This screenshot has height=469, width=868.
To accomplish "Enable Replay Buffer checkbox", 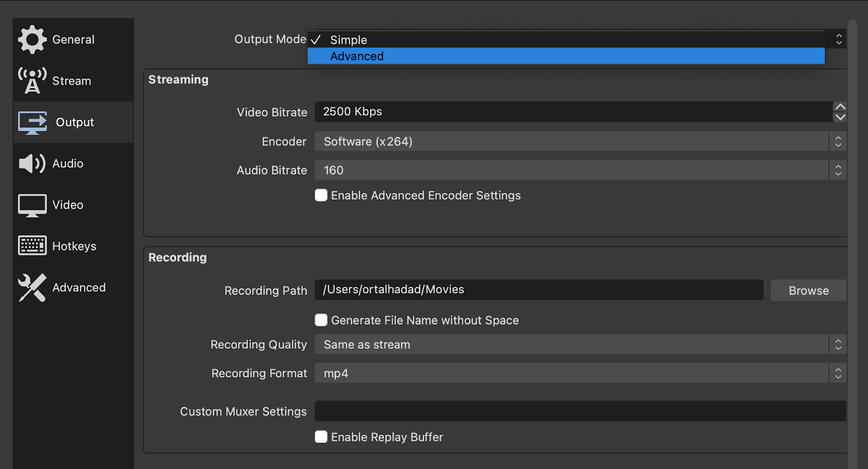I will [321, 437].
